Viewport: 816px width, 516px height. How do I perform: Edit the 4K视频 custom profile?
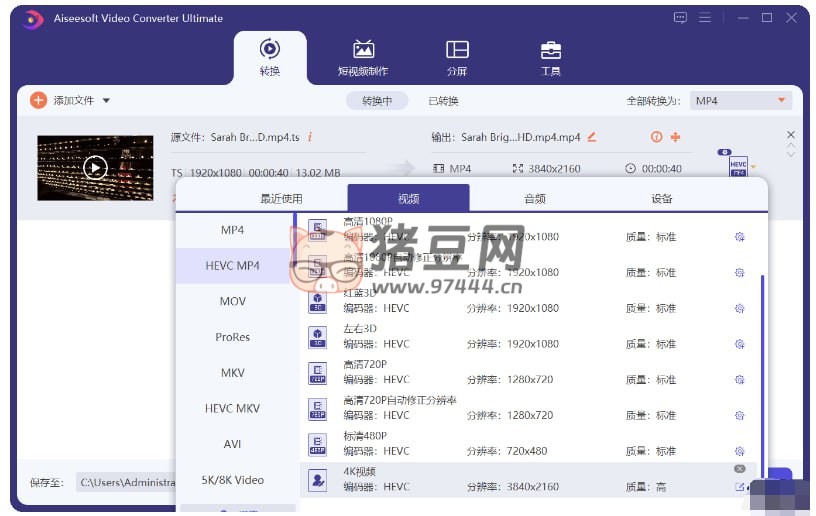point(739,487)
